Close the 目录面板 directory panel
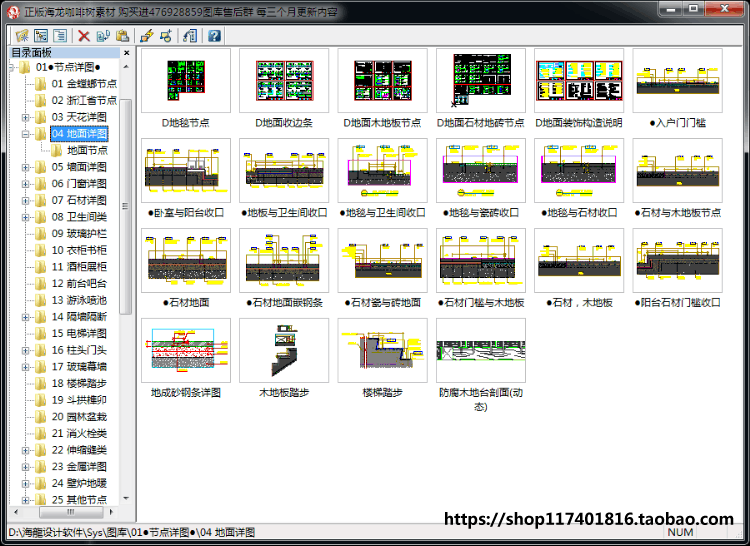 click(126, 53)
